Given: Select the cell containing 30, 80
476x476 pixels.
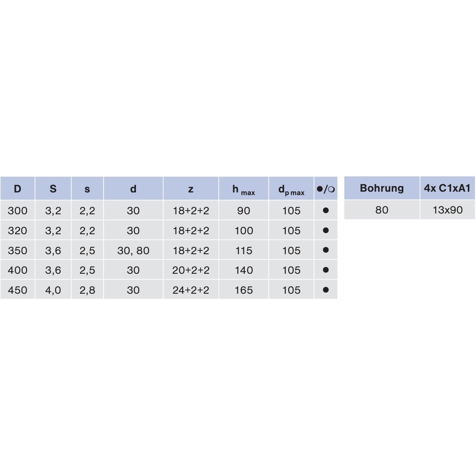Looking at the screenshot, I should pyautogui.click(x=133, y=250).
